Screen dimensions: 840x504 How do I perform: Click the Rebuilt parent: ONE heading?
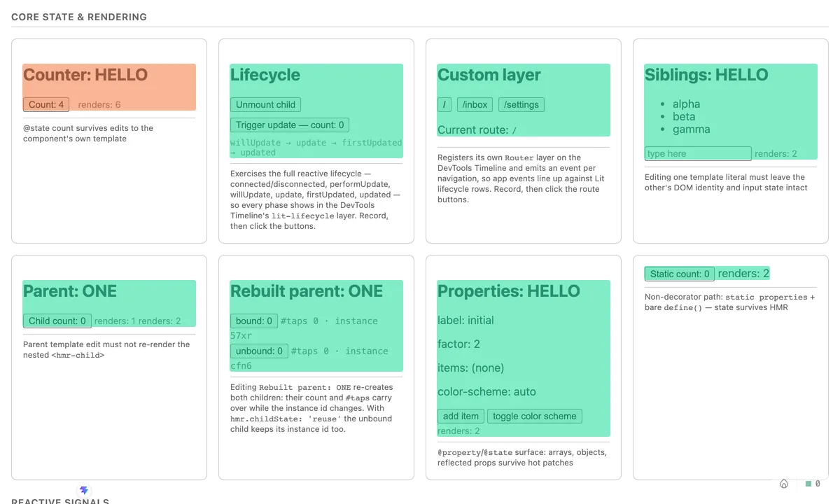point(307,291)
